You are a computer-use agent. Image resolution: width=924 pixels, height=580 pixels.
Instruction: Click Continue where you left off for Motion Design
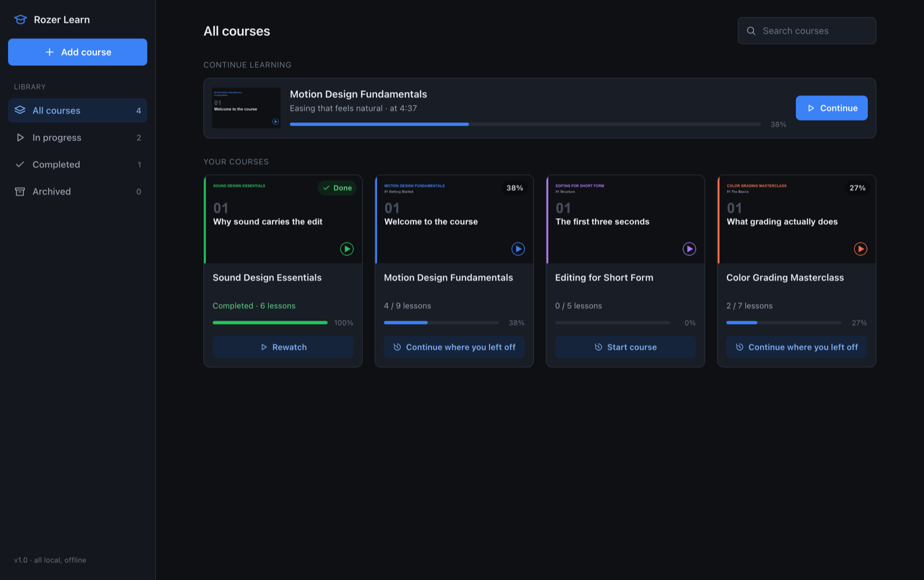[x=454, y=347]
